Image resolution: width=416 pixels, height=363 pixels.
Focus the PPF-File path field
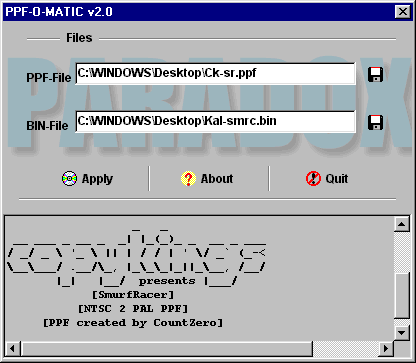tap(215, 74)
